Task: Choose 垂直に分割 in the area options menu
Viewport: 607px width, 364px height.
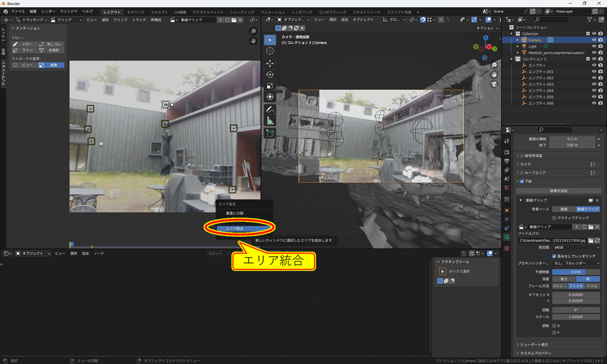Action: 234,213
